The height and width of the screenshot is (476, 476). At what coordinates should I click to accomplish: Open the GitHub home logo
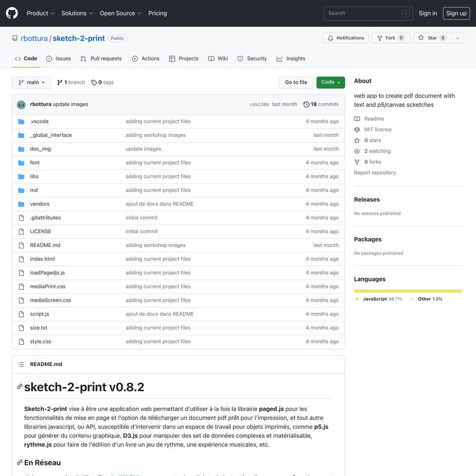(12, 13)
